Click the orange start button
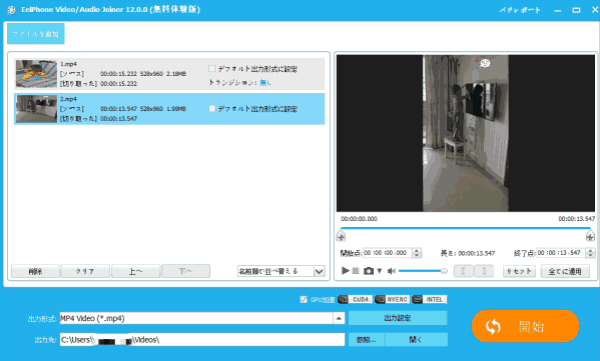Screen dimensions: 600x361 (x=525, y=326)
